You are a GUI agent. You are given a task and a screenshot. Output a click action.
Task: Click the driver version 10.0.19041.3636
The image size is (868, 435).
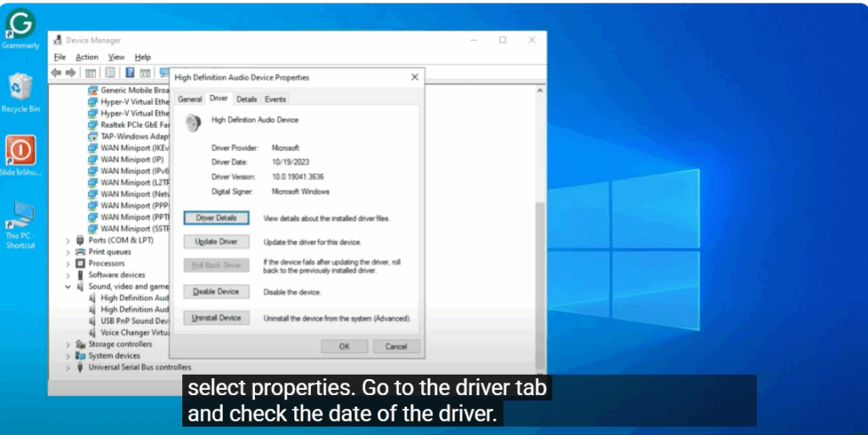pos(298,177)
